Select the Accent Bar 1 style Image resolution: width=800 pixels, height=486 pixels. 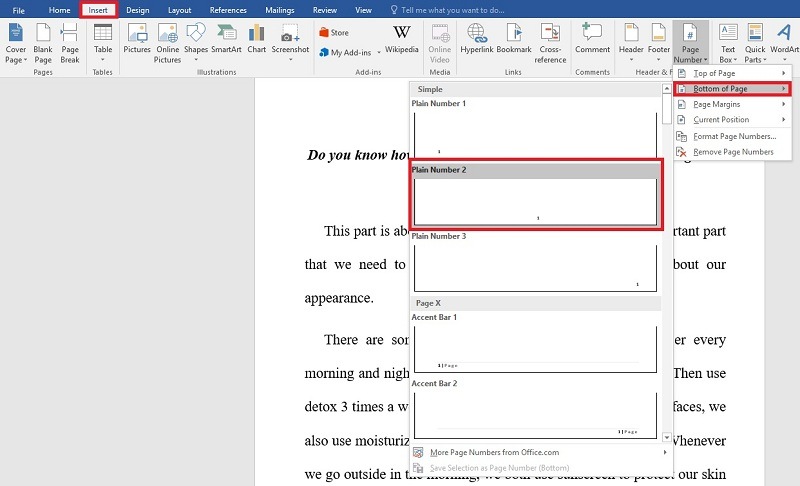(x=535, y=347)
